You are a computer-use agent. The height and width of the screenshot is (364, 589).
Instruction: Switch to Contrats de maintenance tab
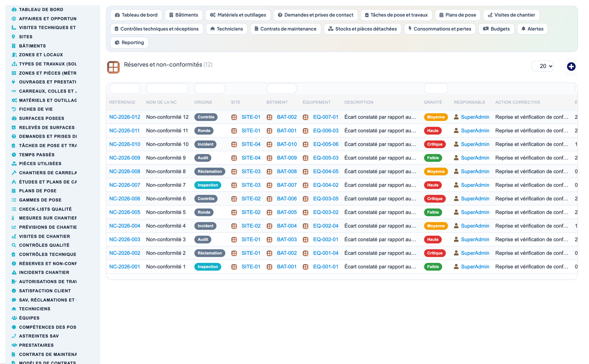285,29
